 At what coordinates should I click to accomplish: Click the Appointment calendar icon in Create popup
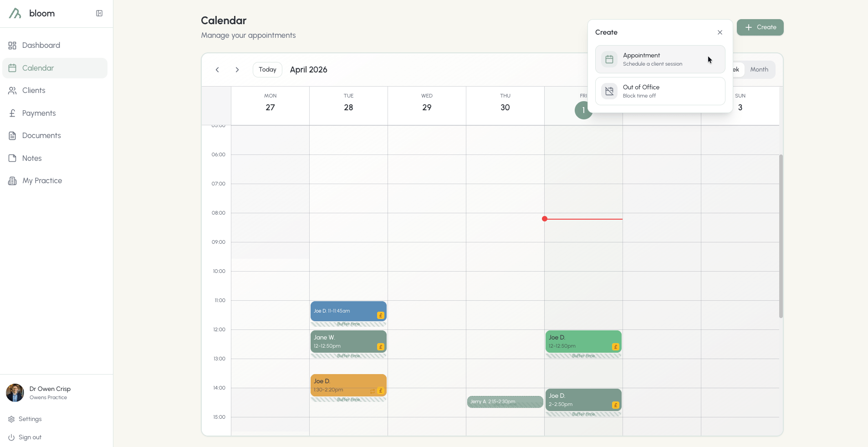(x=609, y=59)
